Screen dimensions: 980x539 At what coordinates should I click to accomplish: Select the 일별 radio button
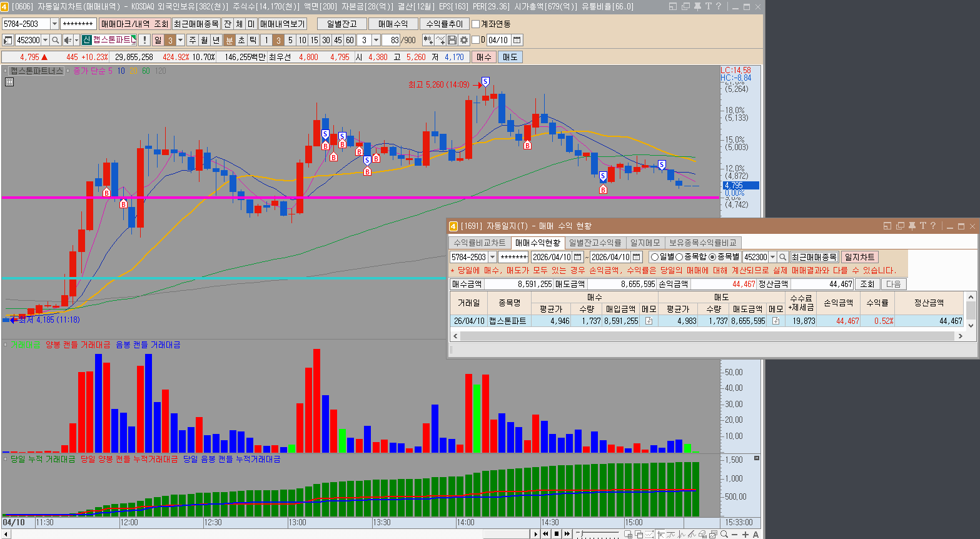click(655, 257)
